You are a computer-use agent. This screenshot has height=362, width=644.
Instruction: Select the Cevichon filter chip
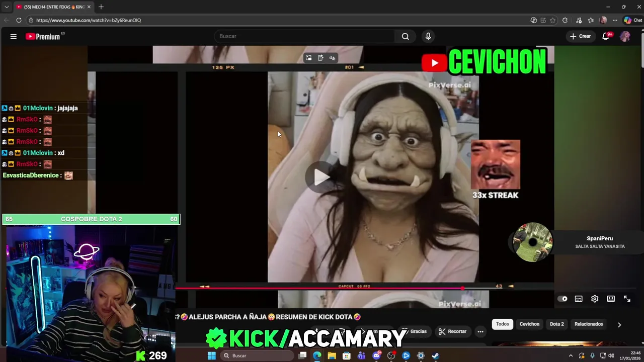529,324
